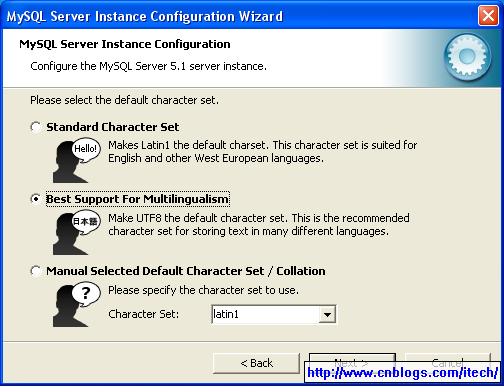Close the wizard with the X button
The image size is (504, 386).
488,15
